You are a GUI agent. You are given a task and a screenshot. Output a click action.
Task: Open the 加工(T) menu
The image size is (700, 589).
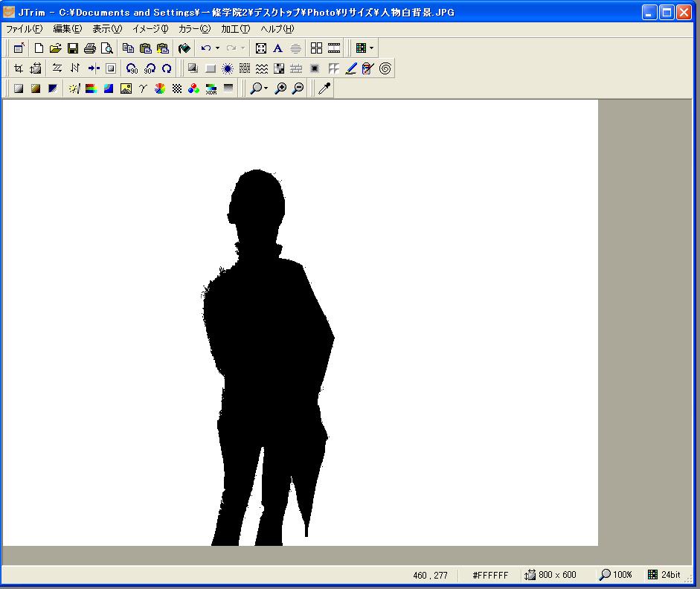pos(235,29)
